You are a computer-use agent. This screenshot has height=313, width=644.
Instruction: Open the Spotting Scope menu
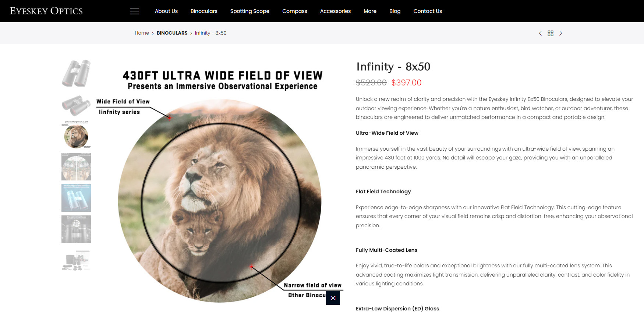click(250, 11)
